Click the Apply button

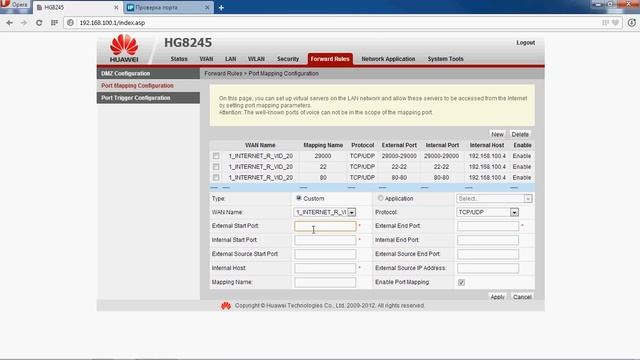click(x=497, y=297)
